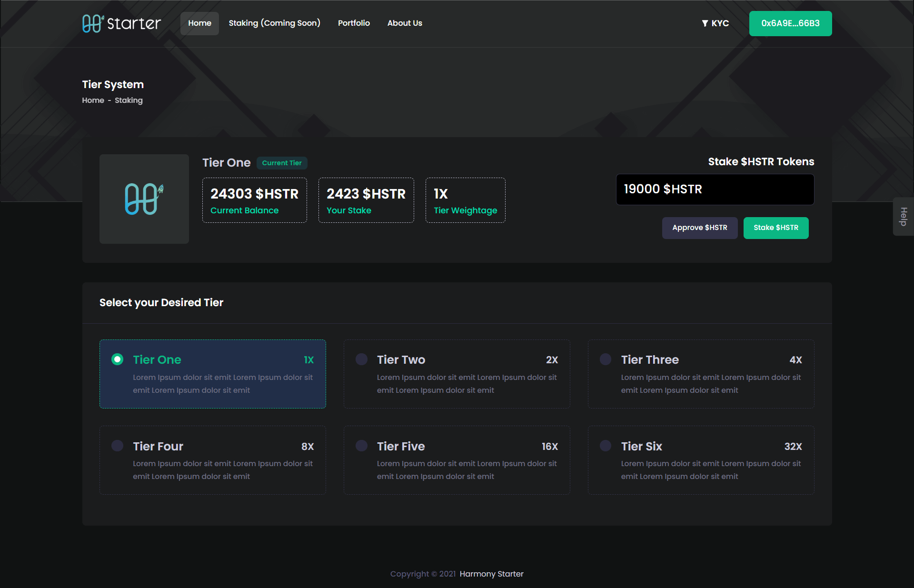Click the large HSTR token logo thumbnail
Screen dimensions: 914x588
click(144, 199)
